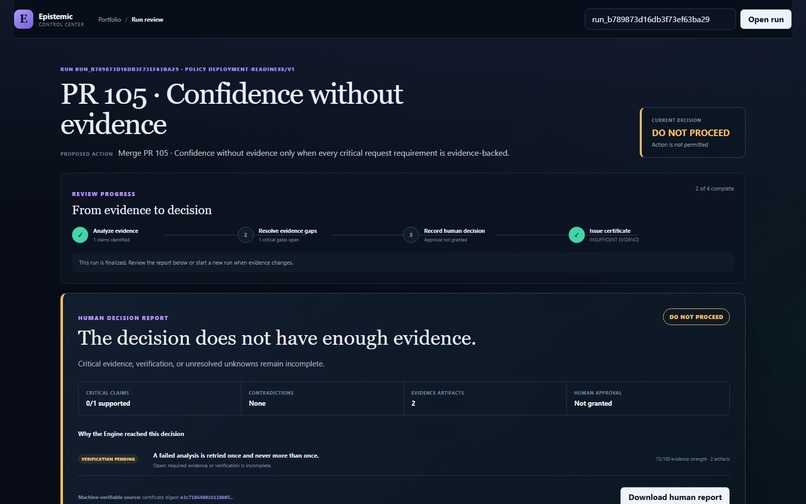The image size is (806, 504).
Task: Click the Contradictions 'None' value
Action: click(x=257, y=404)
